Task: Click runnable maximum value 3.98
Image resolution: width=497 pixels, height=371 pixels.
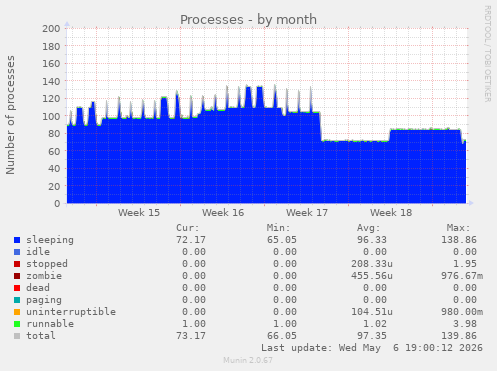Action: tap(465, 324)
